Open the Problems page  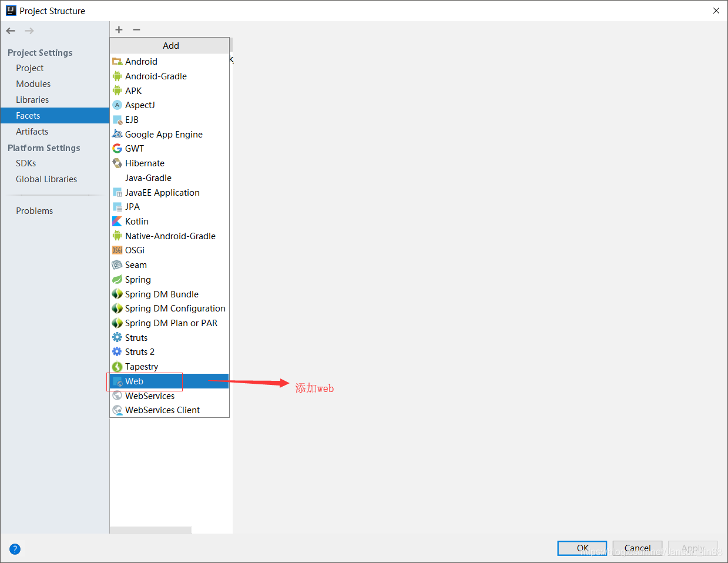[x=55, y=211]
